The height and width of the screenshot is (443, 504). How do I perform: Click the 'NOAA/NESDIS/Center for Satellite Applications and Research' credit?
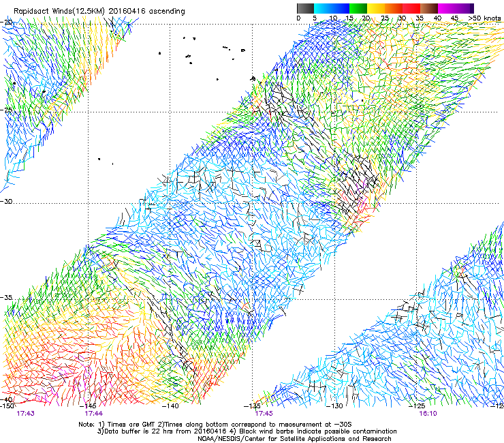click(x=294, y=439)
